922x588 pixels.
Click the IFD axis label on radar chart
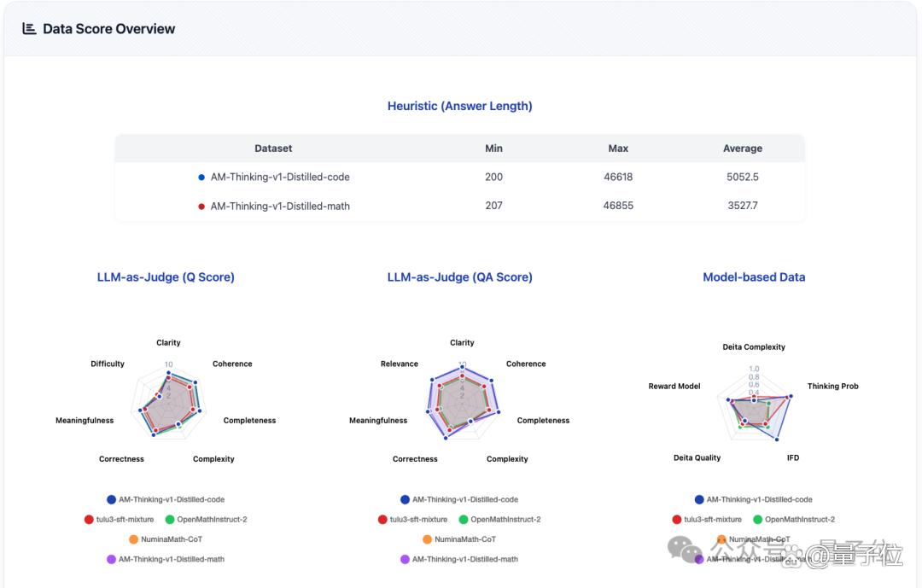pyautogui.click(x=793, y=458)
